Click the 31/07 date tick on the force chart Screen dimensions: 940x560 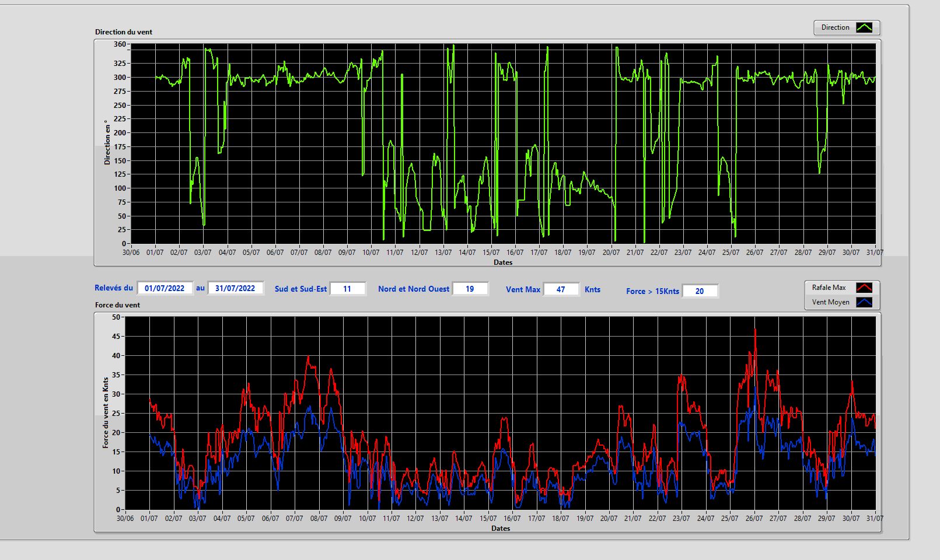click(x=875, y=519)
